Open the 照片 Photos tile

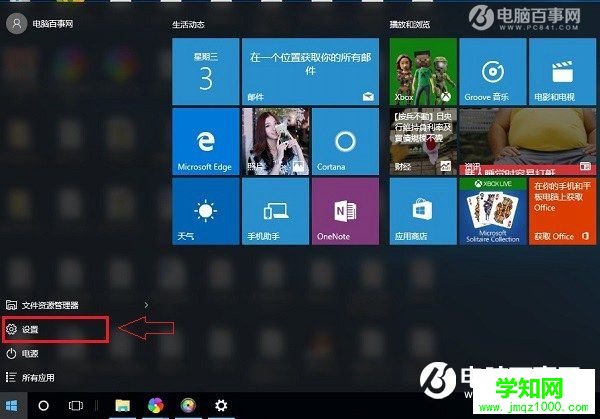[x=276, y=142]
